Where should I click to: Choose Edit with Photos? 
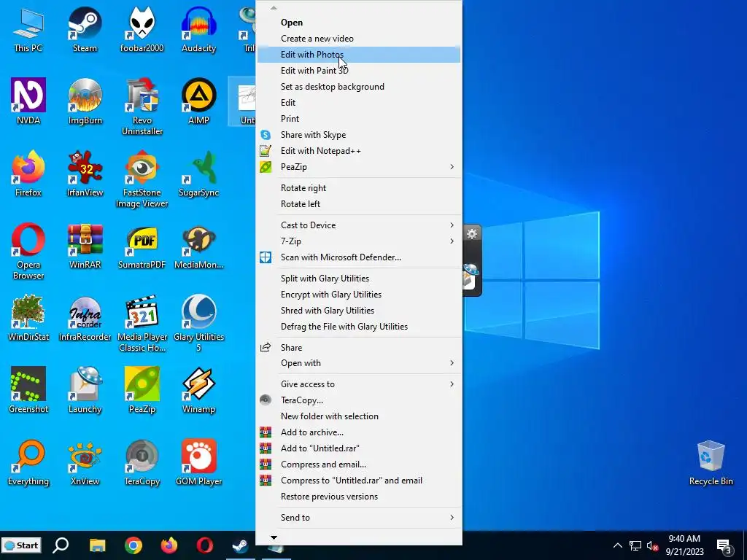click(x=359, y=54)
